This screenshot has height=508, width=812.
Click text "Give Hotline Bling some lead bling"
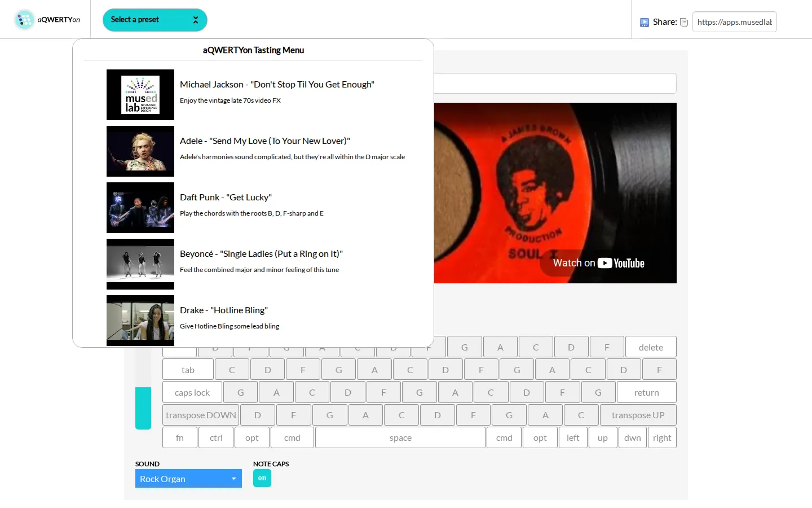coord(230,326)
